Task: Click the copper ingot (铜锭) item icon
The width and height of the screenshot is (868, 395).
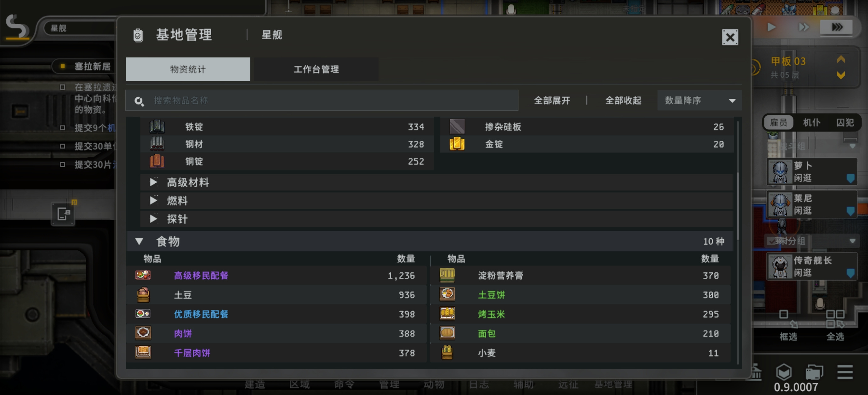Action: (x=157, y=161)
